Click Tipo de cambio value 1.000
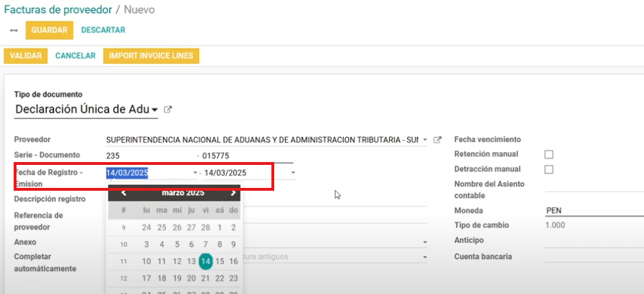The image size is (644, 294). click(555, 225)
